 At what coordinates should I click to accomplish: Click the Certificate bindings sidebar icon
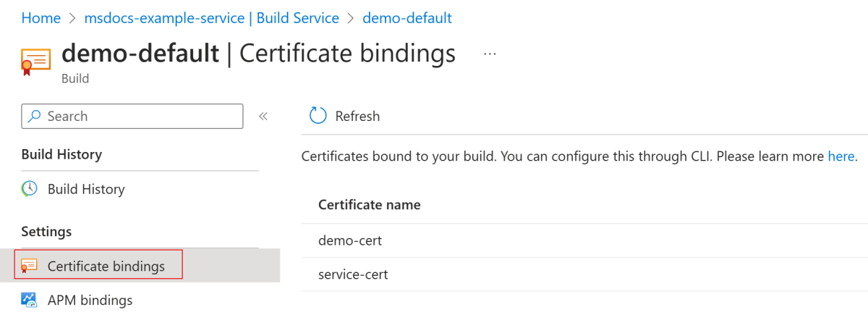click(30, 266)
